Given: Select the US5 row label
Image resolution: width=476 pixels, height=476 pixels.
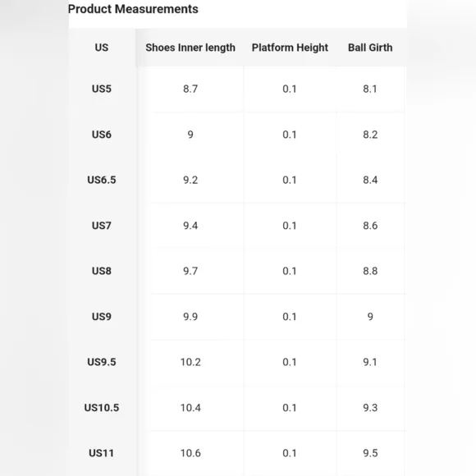Looking at the screenshot, I should pos(102,89).
